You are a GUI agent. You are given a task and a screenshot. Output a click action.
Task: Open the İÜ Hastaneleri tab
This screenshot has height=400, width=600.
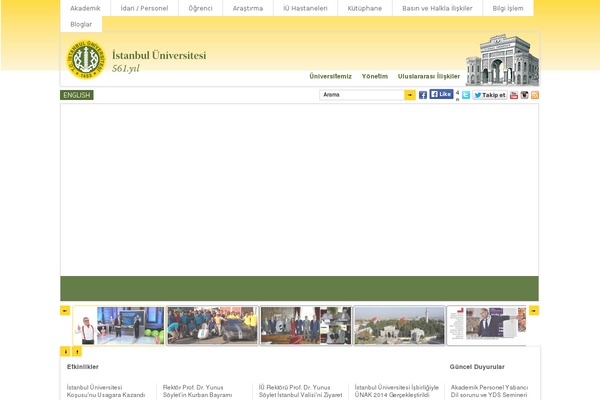[x=305, y=8]
